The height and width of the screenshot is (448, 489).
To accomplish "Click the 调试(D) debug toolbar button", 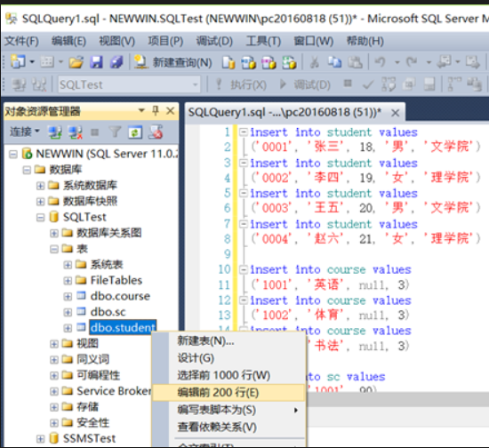I will pos(305,84).
